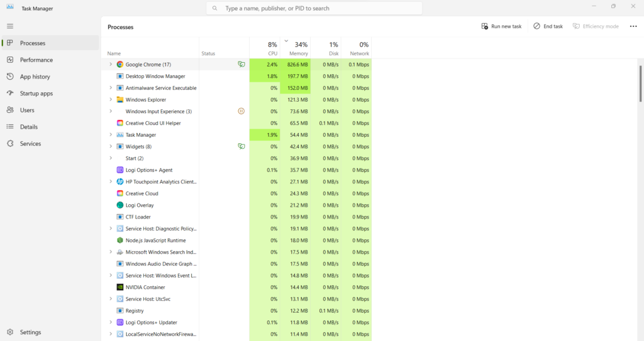Image resolution: width=644 pixels, height=341 pixels.
Task: Click the Widgets process icon
Action: [120, 146]
